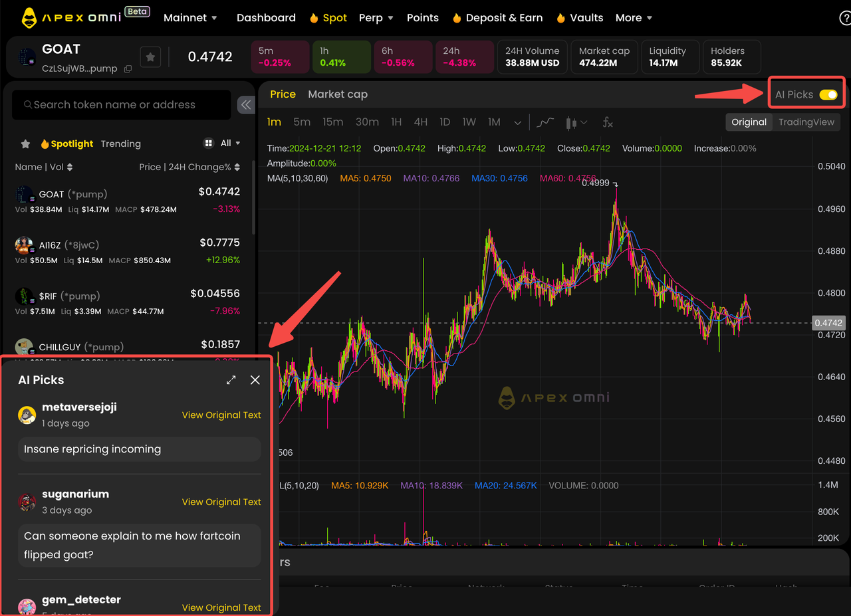Open the suganarium username

point(75,494)
